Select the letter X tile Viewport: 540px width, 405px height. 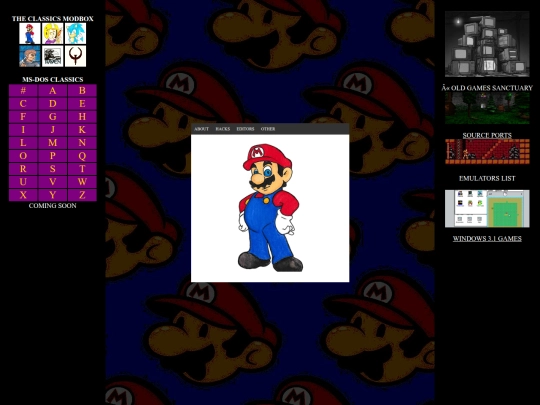[x=23, y=195]
